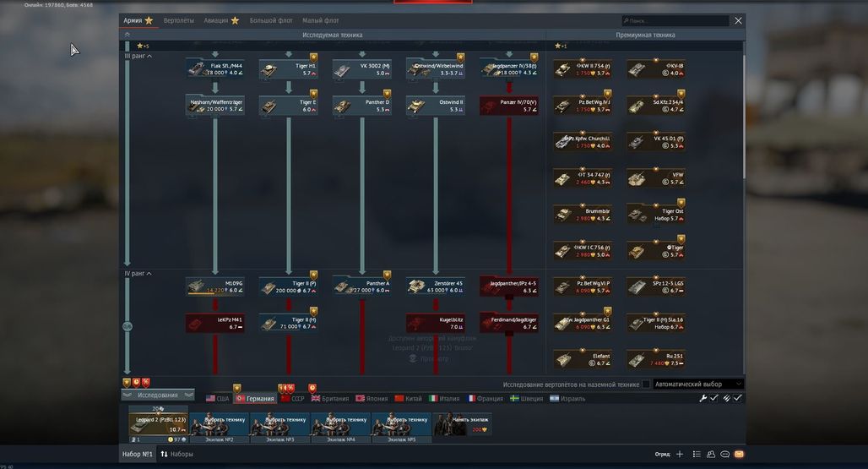Open the contacts list icon
Image resolution: width=868 pixels, height=469 pixels.
coord(711,454)
